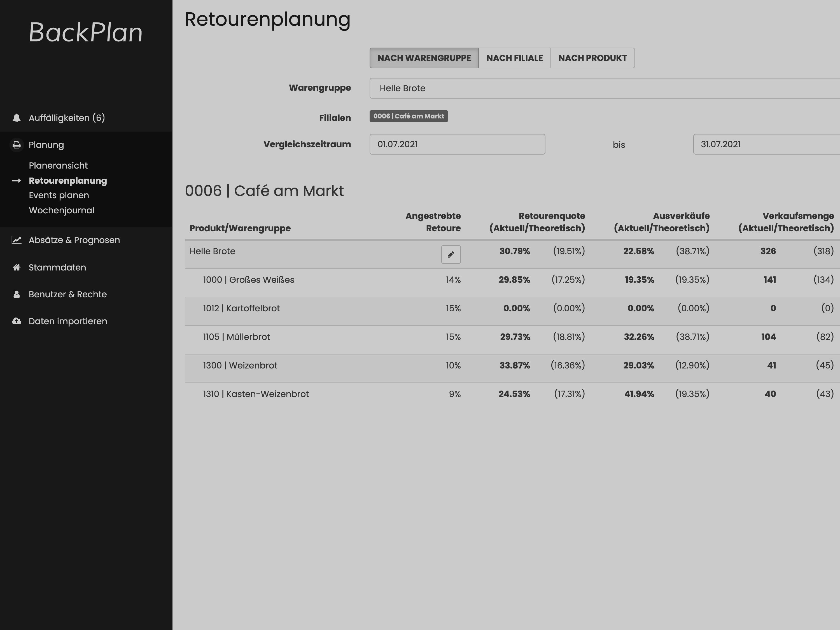The width and height of the screenshot is (840, 630).
Task: Switch to Nach Warengruppe view
Action: 424,58
